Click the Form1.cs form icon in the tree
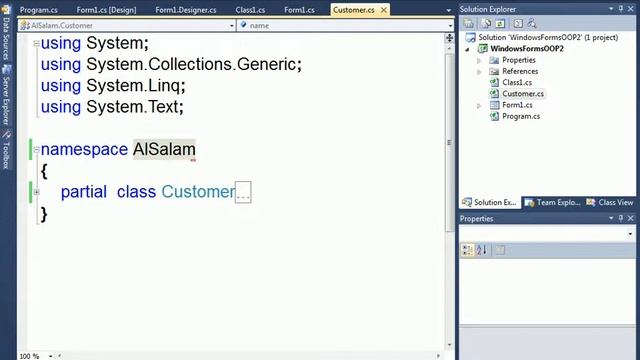The width and height of the screenshot is (640, 360). 494,105
